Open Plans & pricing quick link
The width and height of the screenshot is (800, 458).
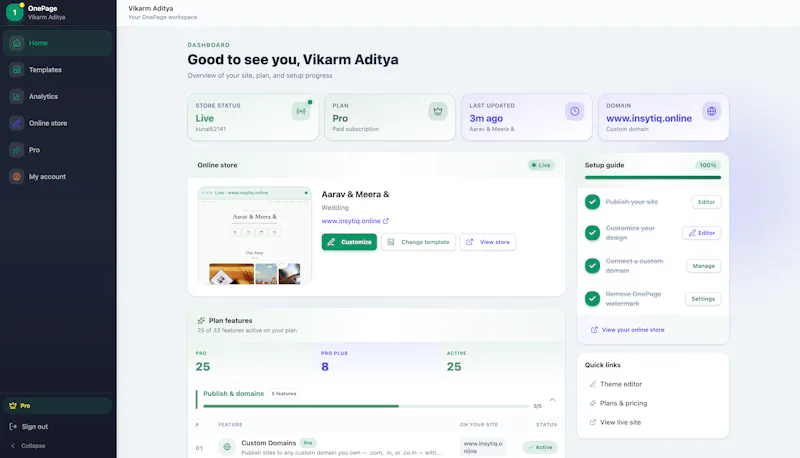(623, 403)
